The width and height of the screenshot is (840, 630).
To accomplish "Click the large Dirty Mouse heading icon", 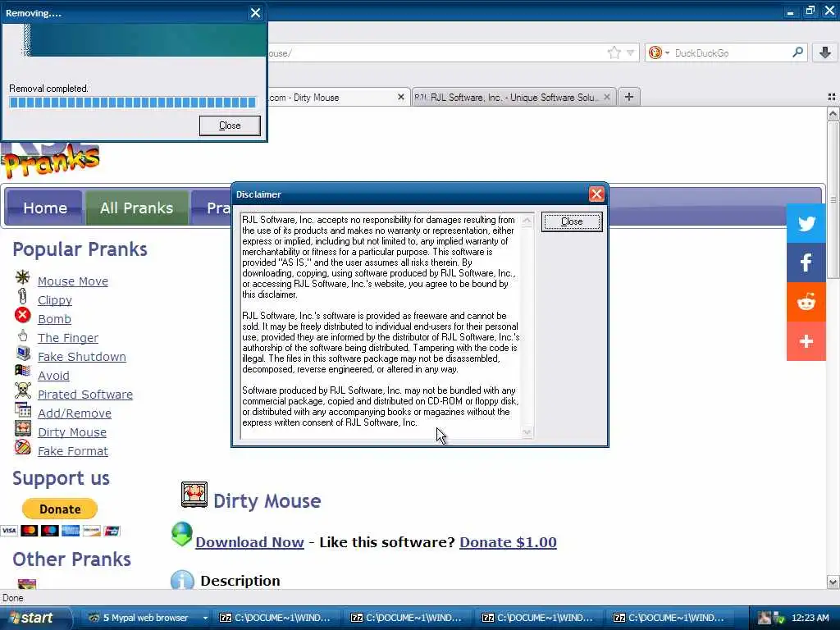I will (194, 495).
